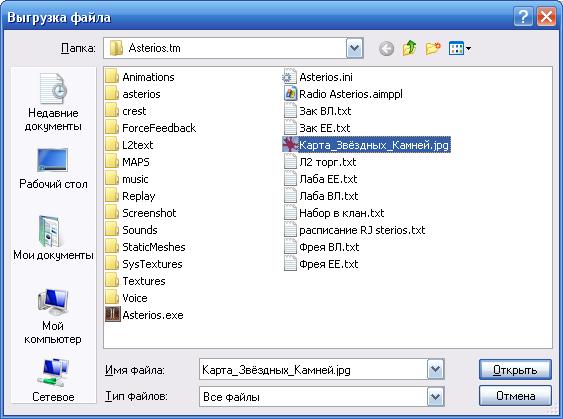
Task: Select the crest folder icon
Action: click(112, 111)
